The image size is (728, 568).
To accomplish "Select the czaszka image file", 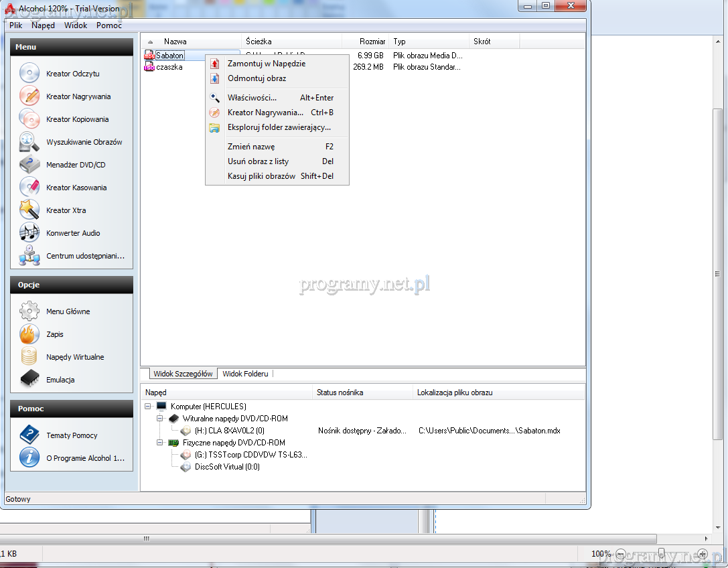I will [x=169, y=67].
